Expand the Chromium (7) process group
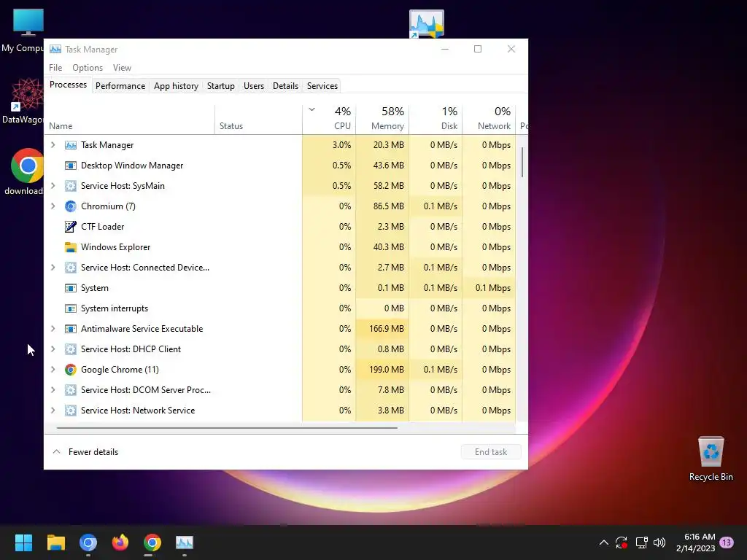Viewport: 747px width, 560px height. point(53,206)
